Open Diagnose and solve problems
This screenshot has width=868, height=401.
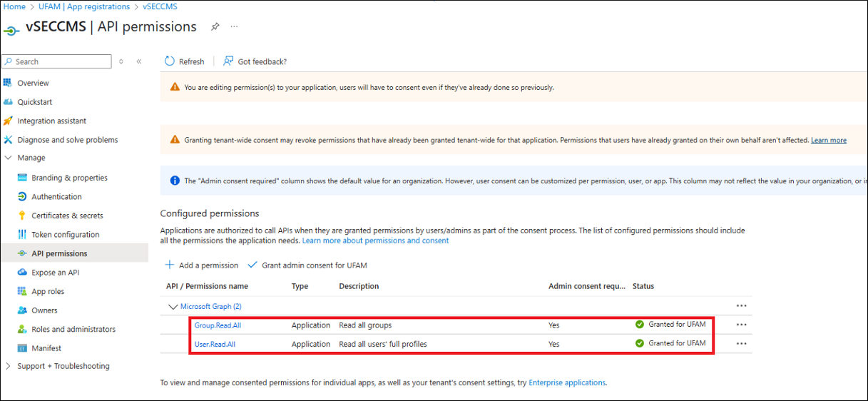pos(68,140)
